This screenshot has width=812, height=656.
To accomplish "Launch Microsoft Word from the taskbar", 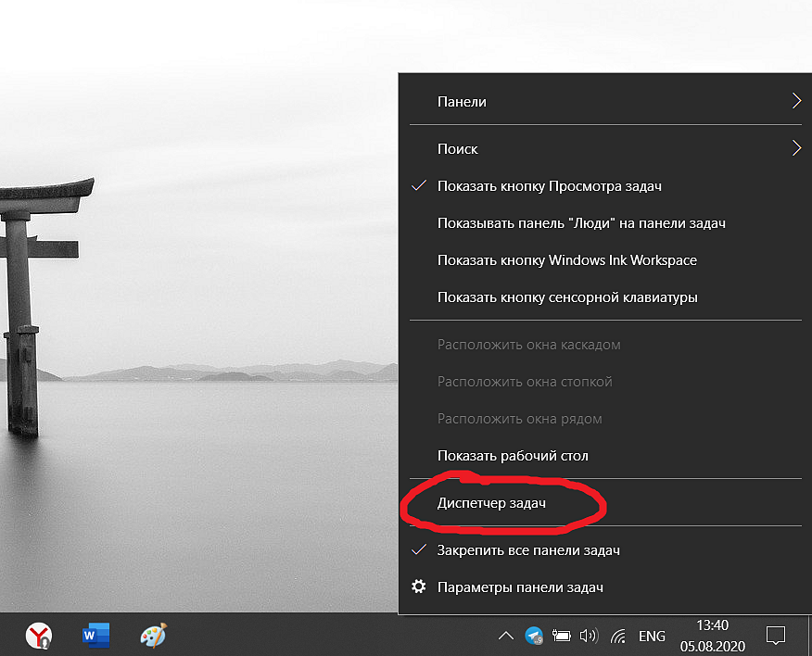I will tap(95, 636).
